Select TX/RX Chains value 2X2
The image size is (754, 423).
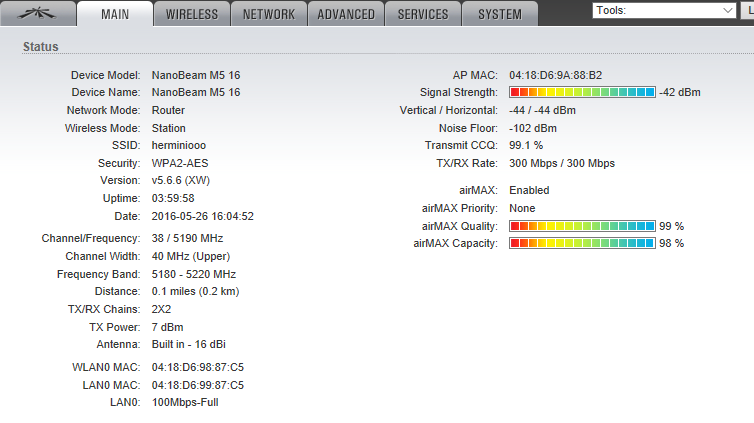click(x=161, y=309)
